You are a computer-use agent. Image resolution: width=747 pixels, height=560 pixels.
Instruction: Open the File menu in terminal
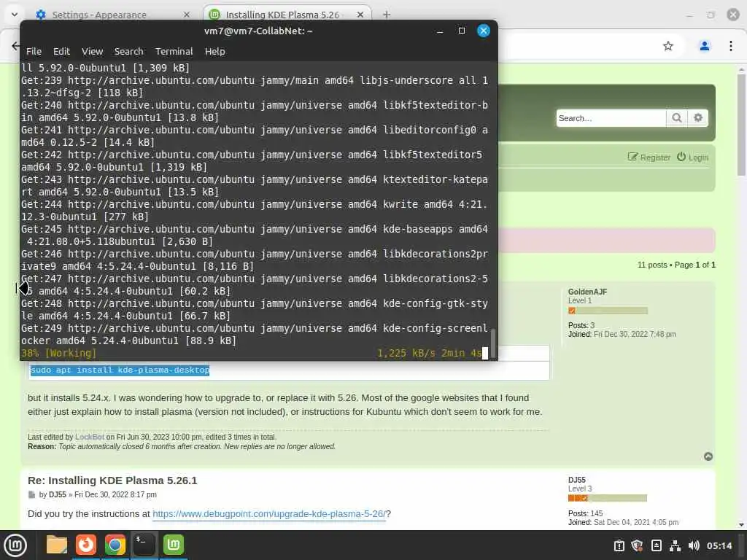(34, 52)
